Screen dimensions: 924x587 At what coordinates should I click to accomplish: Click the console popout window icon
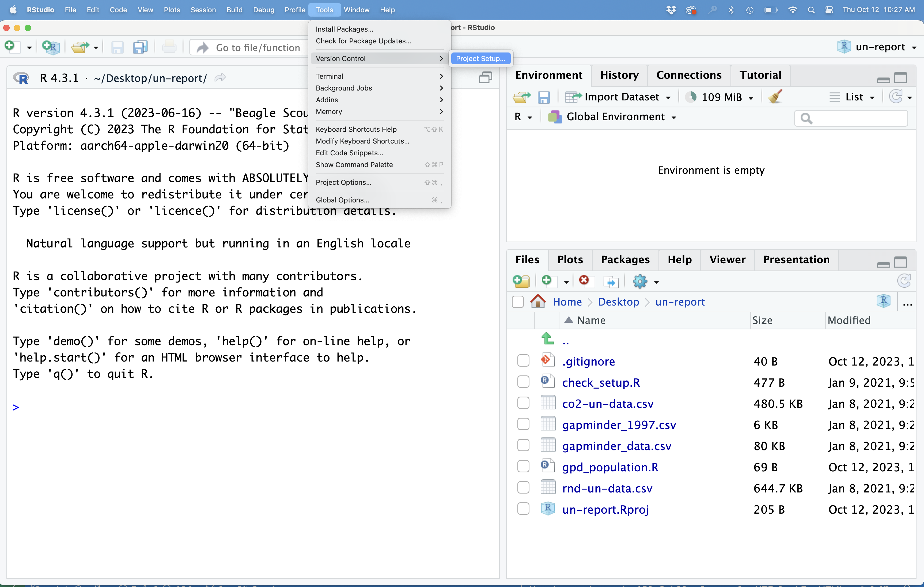click(x=485, y=78)
